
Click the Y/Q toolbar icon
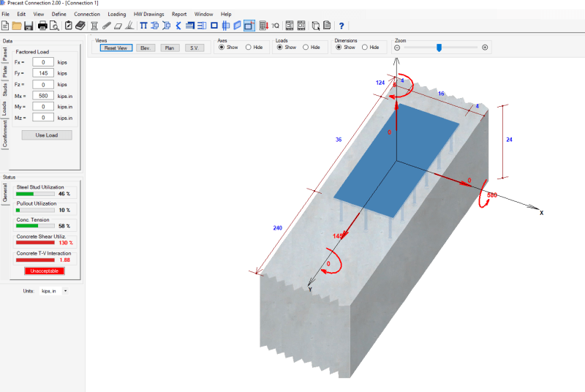[276, 26]
